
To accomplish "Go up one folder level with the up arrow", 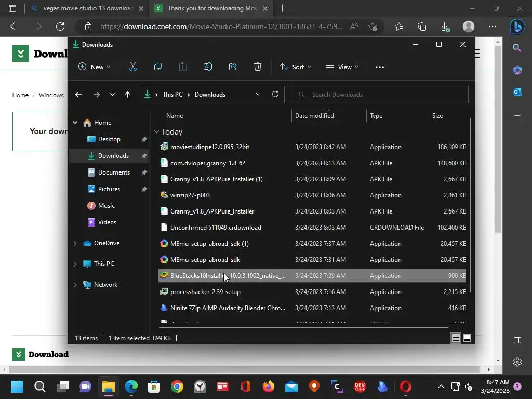I will click(127, 95).
